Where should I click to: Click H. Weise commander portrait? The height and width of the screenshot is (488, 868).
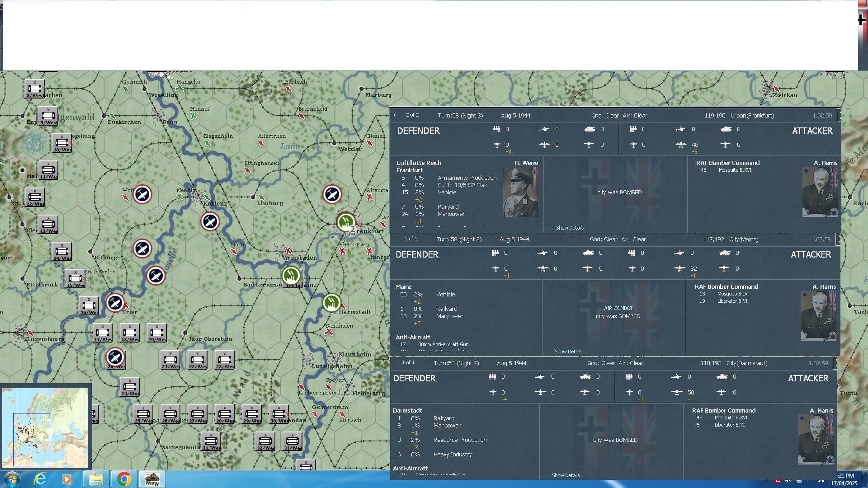point(520,192)
